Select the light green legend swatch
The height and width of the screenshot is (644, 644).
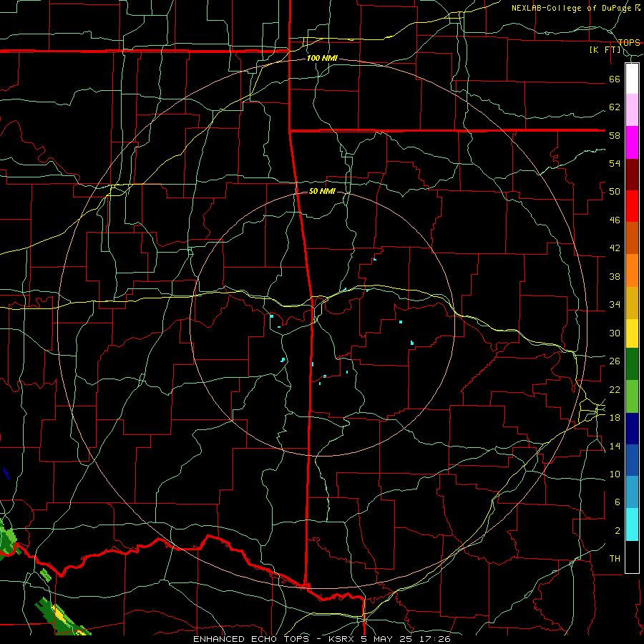coord(632,396)
